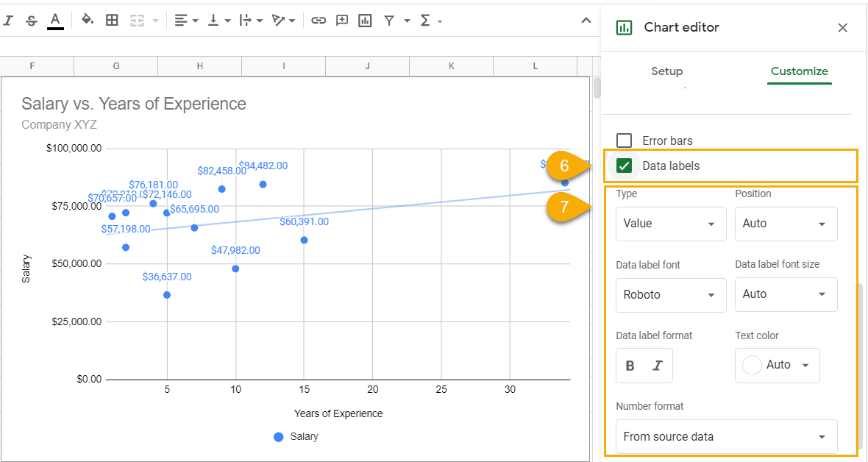Enable the Error bars checkbox

pos(624,140)
